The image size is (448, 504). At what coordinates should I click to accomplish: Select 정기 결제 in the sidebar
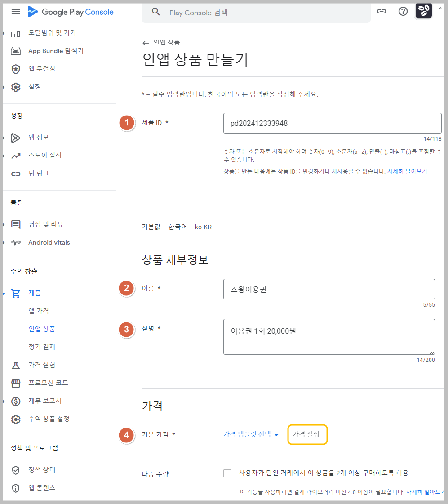42,347
